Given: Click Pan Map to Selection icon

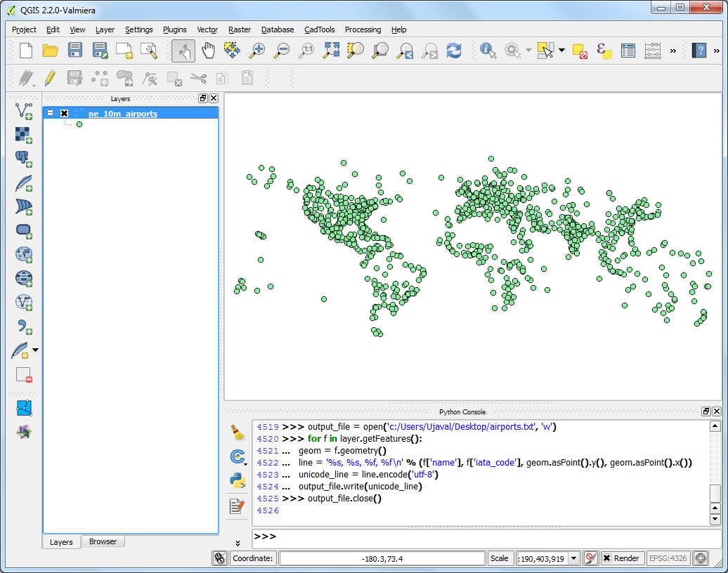Looking at the screenshot, I should click(232, 50).
